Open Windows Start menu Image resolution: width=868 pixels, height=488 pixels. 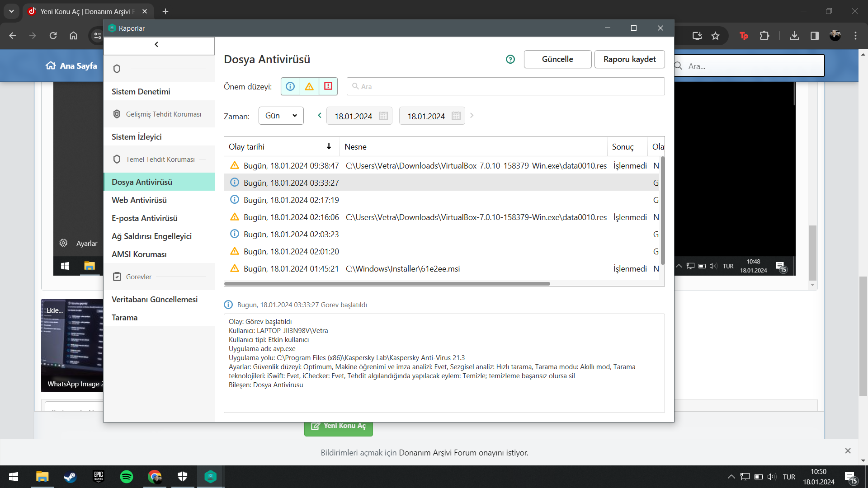[x=14, y=477]
